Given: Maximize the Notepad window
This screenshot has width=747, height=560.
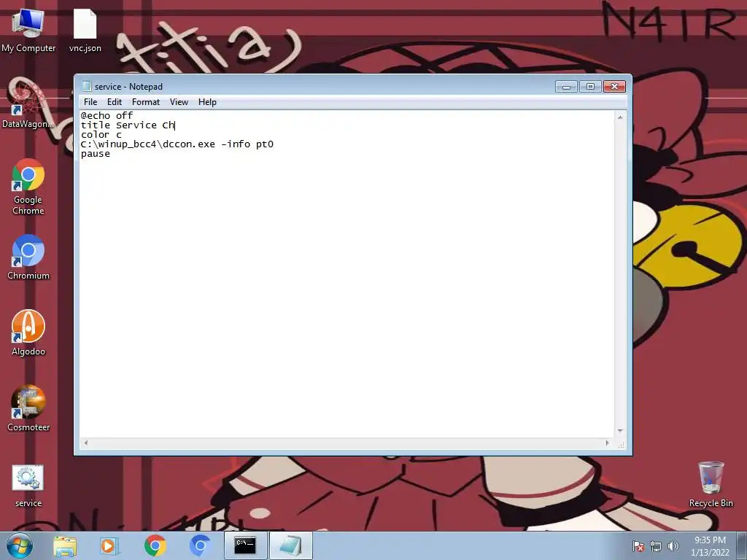Looking at the screenshot, I should 590,87.
